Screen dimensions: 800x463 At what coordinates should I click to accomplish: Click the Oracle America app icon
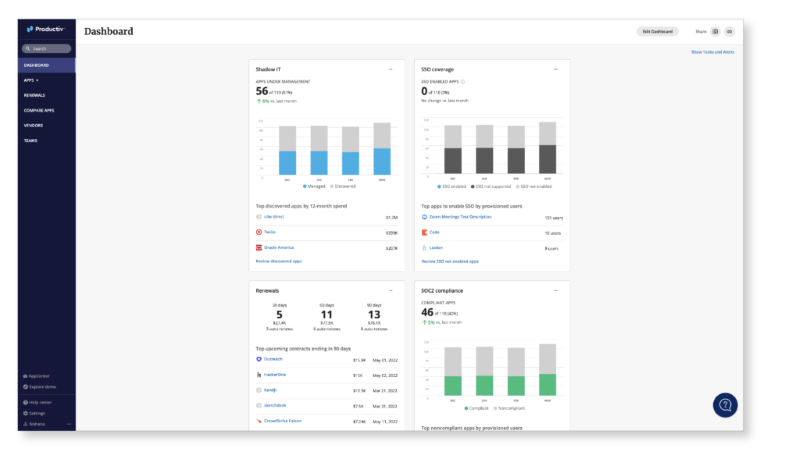tap(259, 248)
